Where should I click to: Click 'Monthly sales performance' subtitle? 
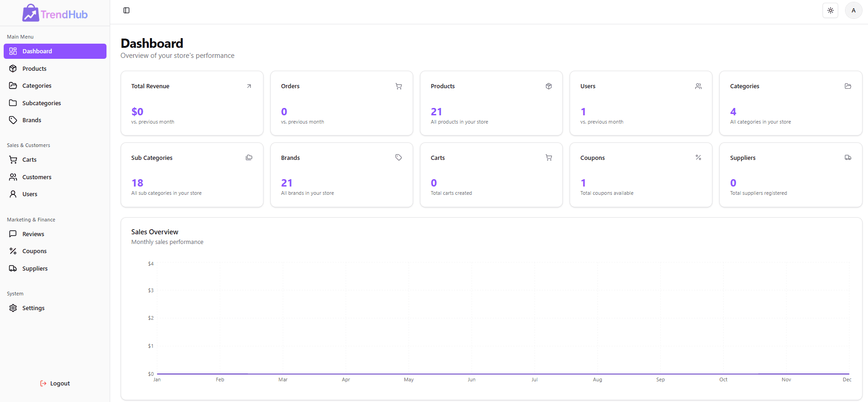click(x=167, y=242)
